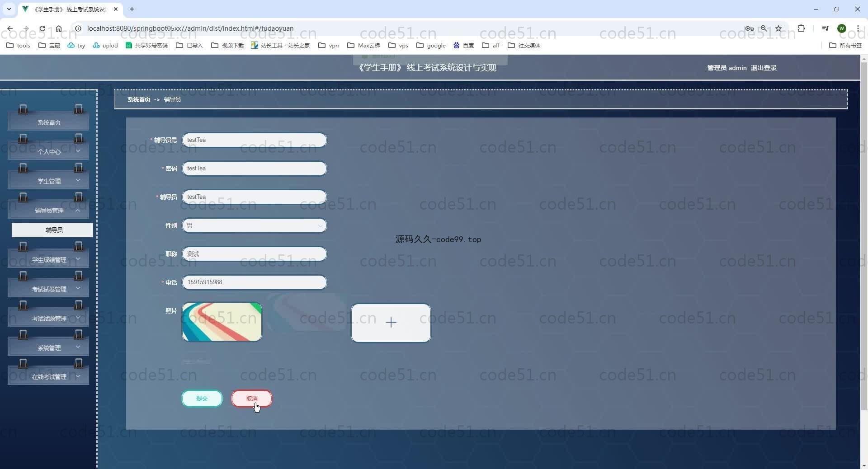
Task: Focus the 辅导员 name input field
Action: [255, 197]
